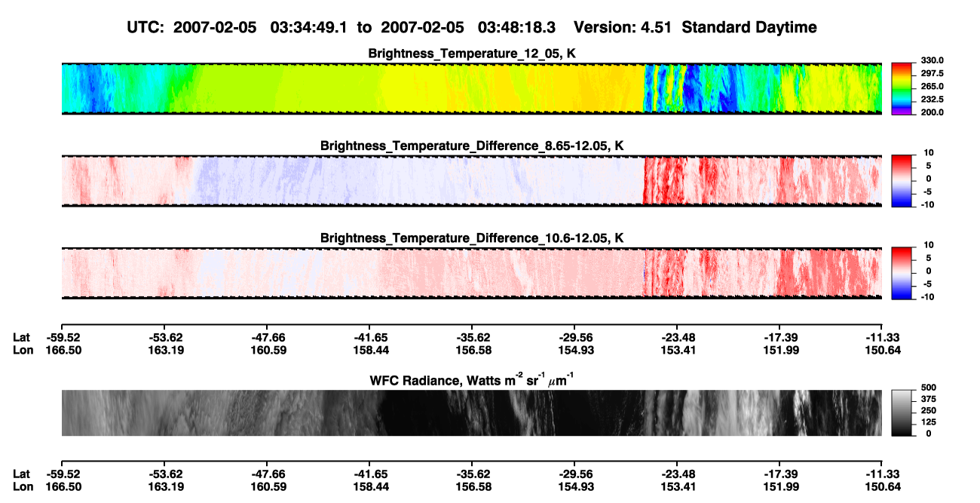
Task: Click the '-10' label on 10.6-12.05 colorbar
Action: pyautogui.click(x=929, y=297)
